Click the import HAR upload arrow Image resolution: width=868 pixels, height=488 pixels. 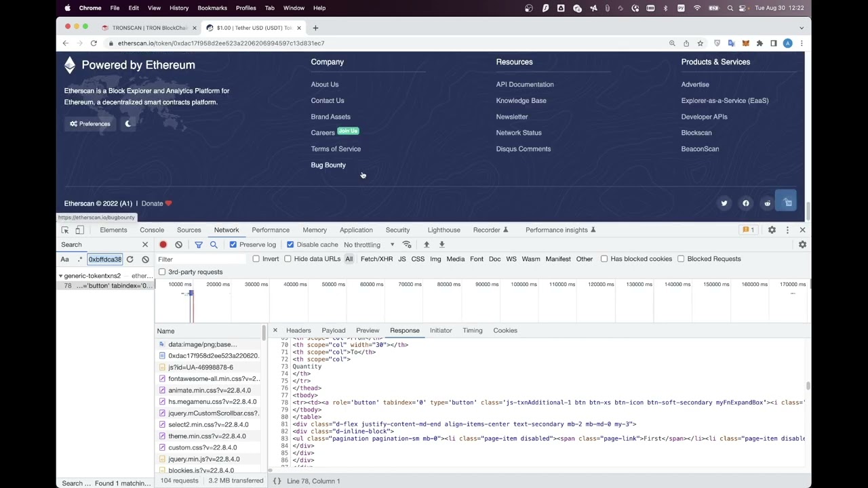pyautogui.click(x=427, y=245)
